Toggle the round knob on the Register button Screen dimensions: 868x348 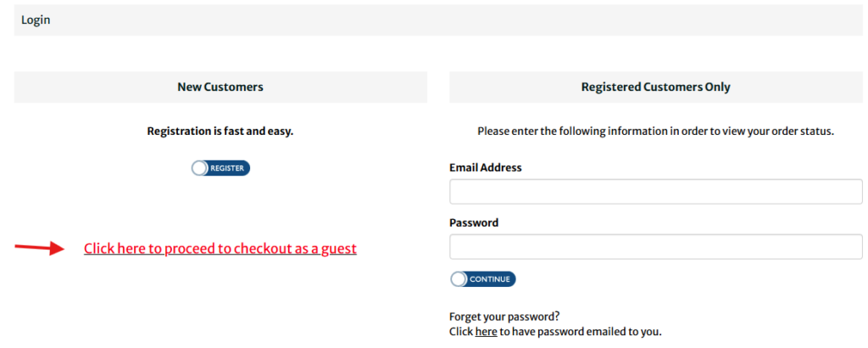pyautogui.click(x=200, y=168)
